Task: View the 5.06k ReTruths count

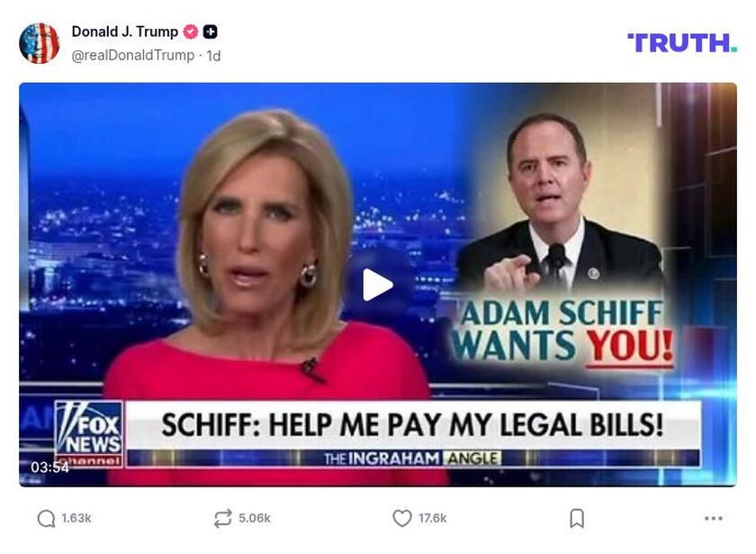Action: (255, 518)
